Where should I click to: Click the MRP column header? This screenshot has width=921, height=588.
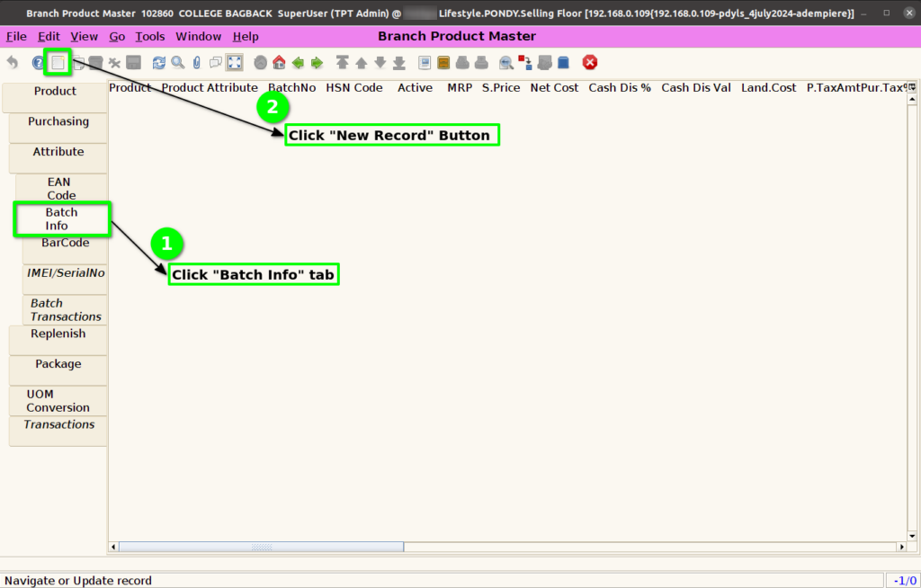pyautogui.click(x=460, y=87)
